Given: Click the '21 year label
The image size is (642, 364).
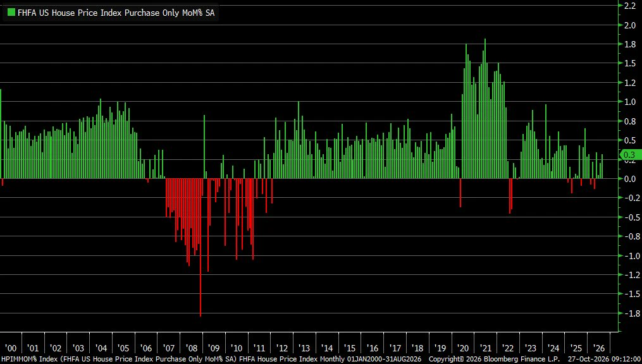Looking at the screenshot, I should click(x=486, y=348).
